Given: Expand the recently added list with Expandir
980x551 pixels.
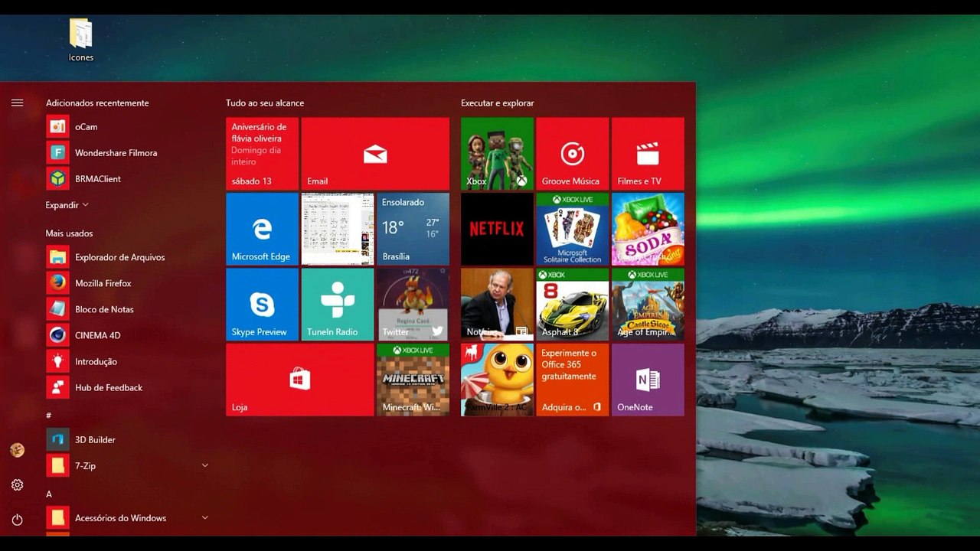Looking at the screenshot, I should (x=67, y=205).
